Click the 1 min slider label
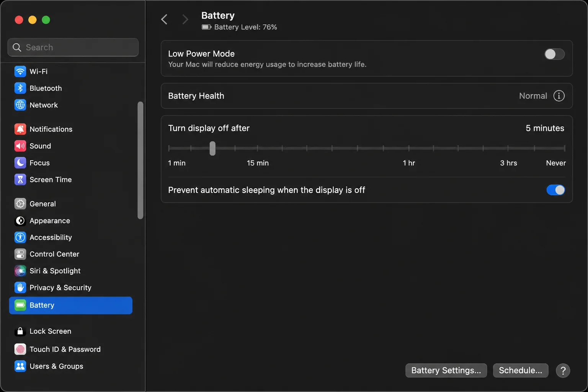Viewport: 588px width, 392px height. (176, 163)
